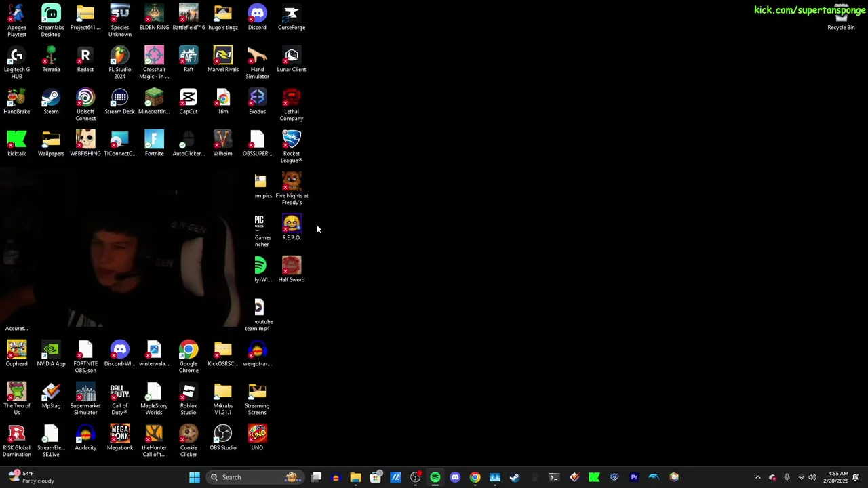Open the Hand Simulator icon
Image resolution: width=868 pixels, height=488 pixels.
click(x=257, y=62)
